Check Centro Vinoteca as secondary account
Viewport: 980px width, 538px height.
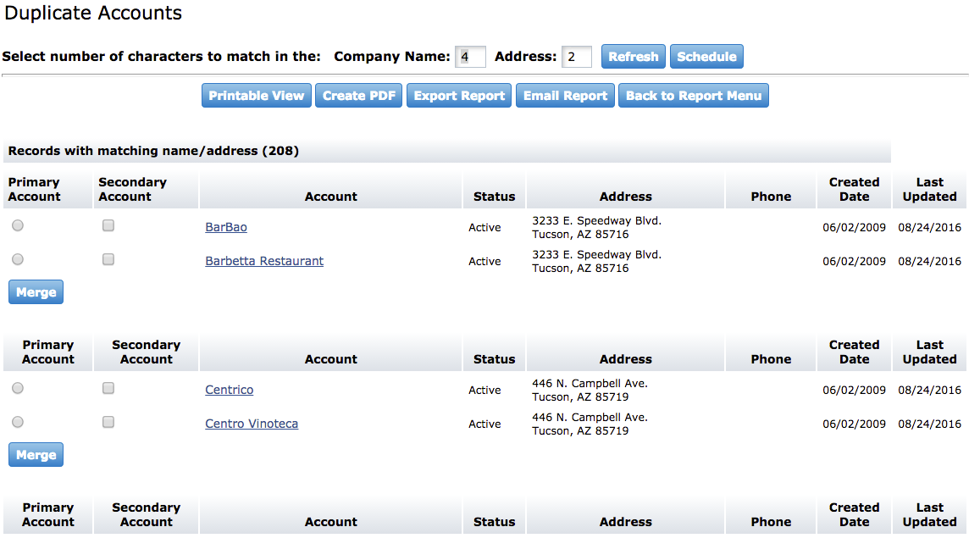pyautogui.click(x=108, y=422)
